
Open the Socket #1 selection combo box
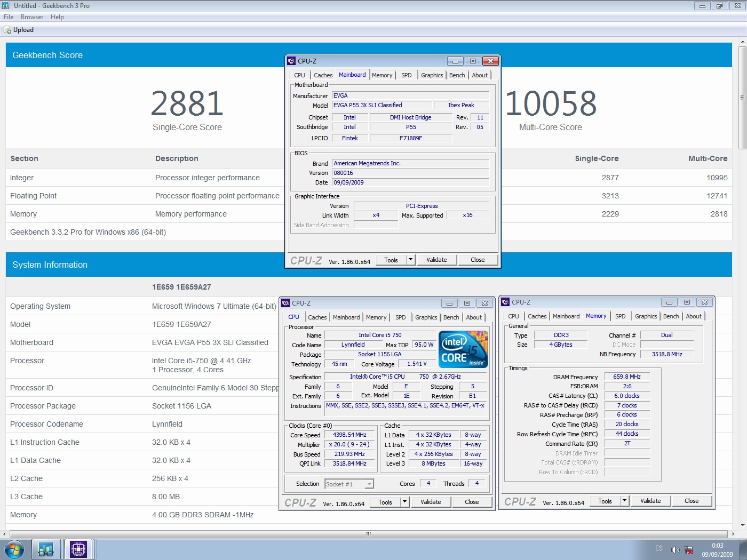point(349,484)
